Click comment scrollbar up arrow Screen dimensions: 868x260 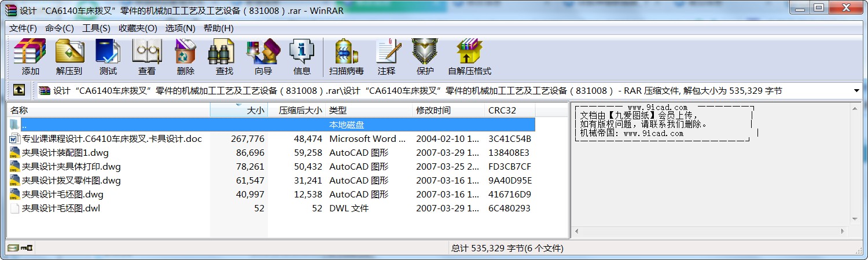pyautogui.click(x=855, y=108)
